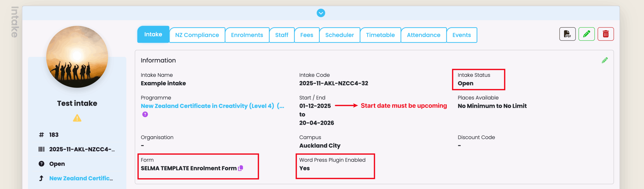Image resolution: width=644 pixels, height=189 pixels.
Task: Switch to the Events tab
Action: [x=461, y=35]
